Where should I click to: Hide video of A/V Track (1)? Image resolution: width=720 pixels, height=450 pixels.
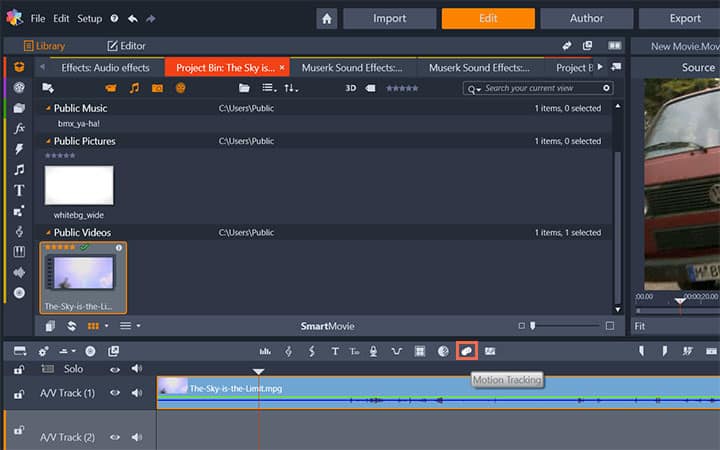(x=115, y=393)
